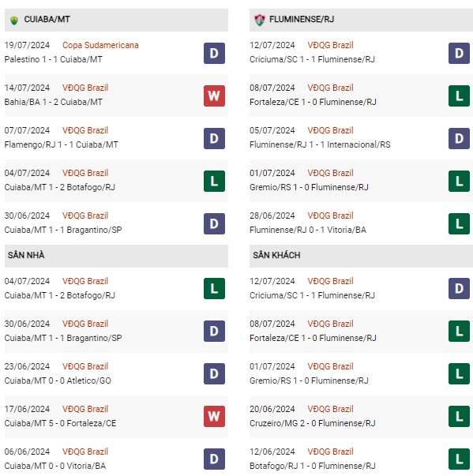Click the D badge for Cuiaba 0-0 Vitoria/BA
The width and height of the screenshot is (473, 476).
point(214,459)
